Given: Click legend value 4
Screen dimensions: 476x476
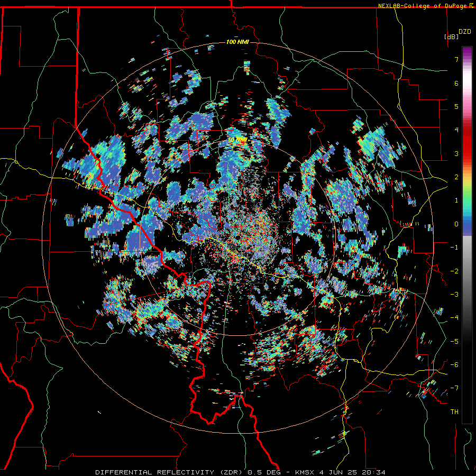Looking at the screenshot, I should (x=456, y=130).
